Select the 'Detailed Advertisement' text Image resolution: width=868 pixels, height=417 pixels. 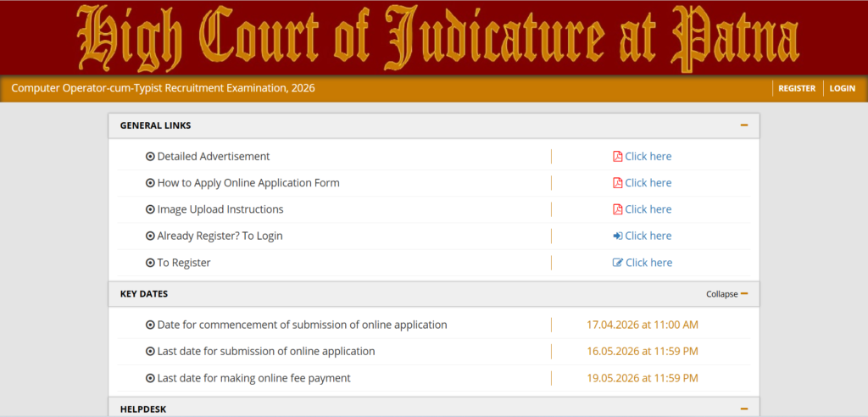tap(214, 157)
